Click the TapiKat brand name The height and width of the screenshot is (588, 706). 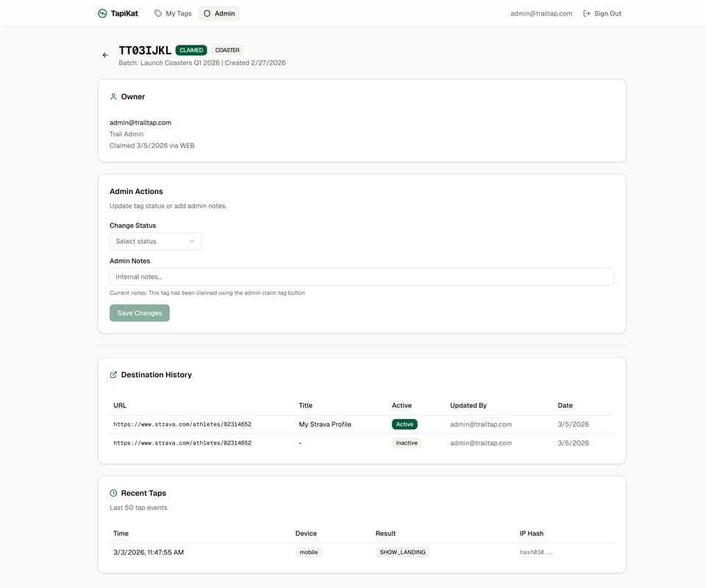[125, 13]
